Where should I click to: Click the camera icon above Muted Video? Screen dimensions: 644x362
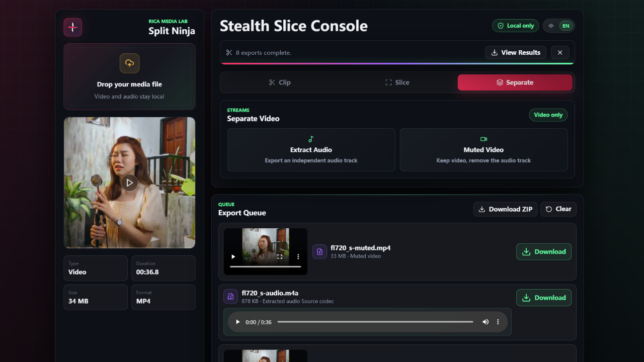[484, 139]
